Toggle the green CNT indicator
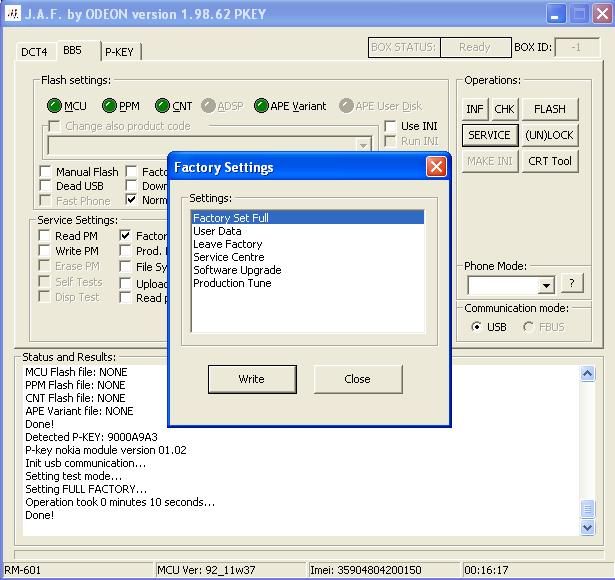Viewport: 615px width, 580px height. pos(162,106)
